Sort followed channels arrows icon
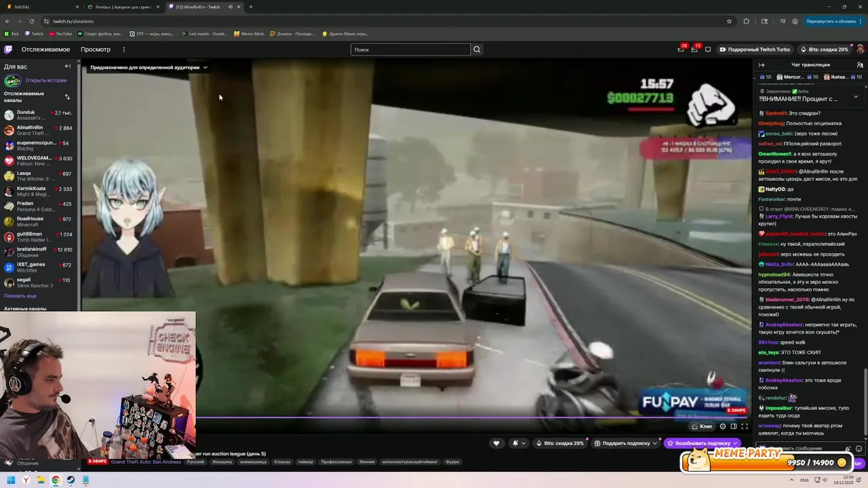The image size is (868, 488). pos(67,97)
